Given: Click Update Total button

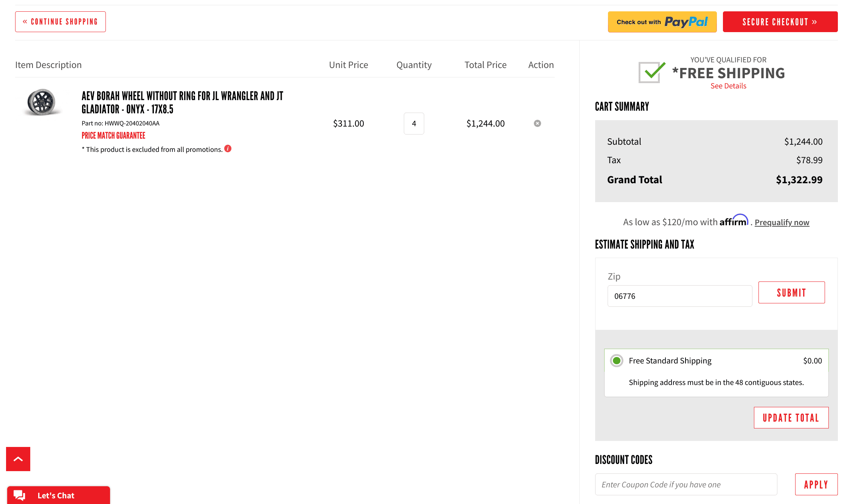Looking at the screenshot, I should tap(791, 417).
